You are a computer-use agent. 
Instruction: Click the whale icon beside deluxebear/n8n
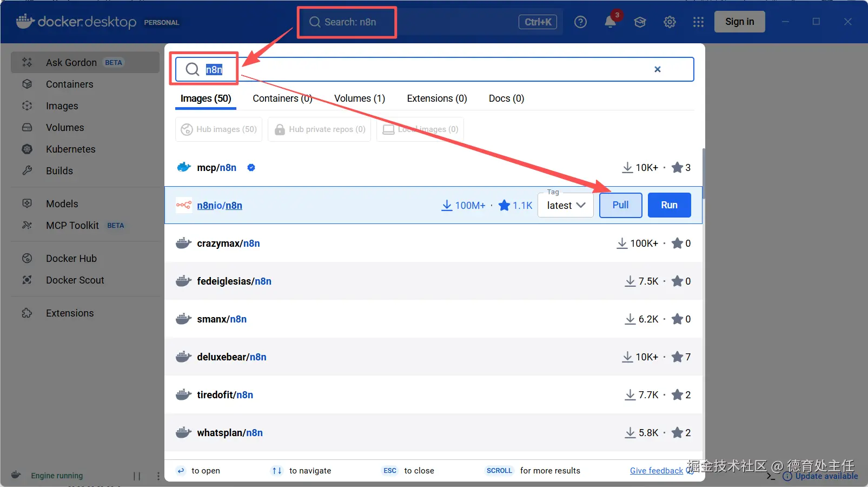(x=184, y=357)
